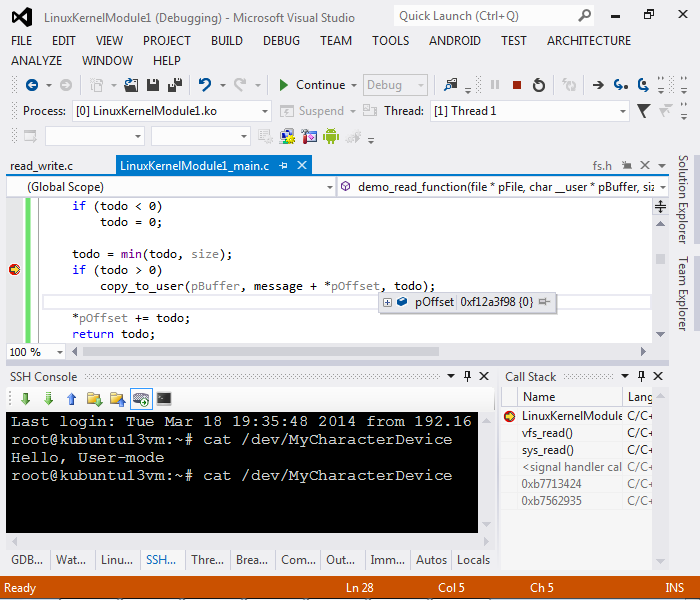Click the Step Over icon
700x600 pixels.
tap(643, 85)
